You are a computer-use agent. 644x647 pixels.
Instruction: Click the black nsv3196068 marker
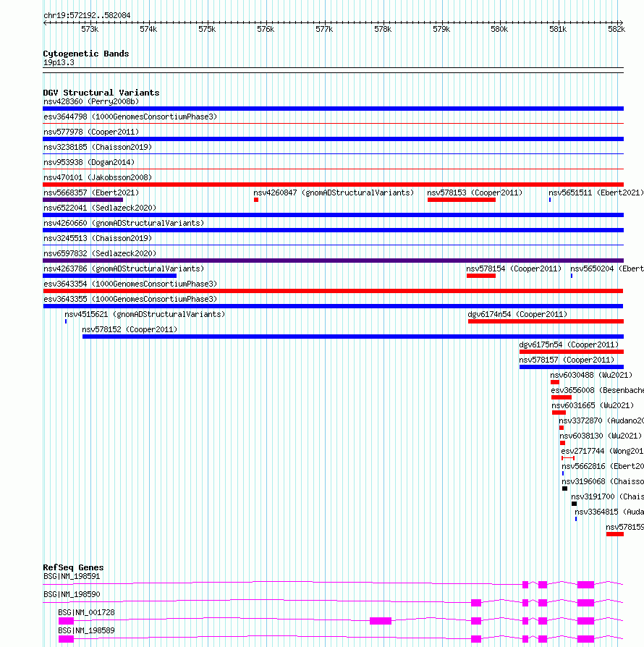(x=565, y=489)
